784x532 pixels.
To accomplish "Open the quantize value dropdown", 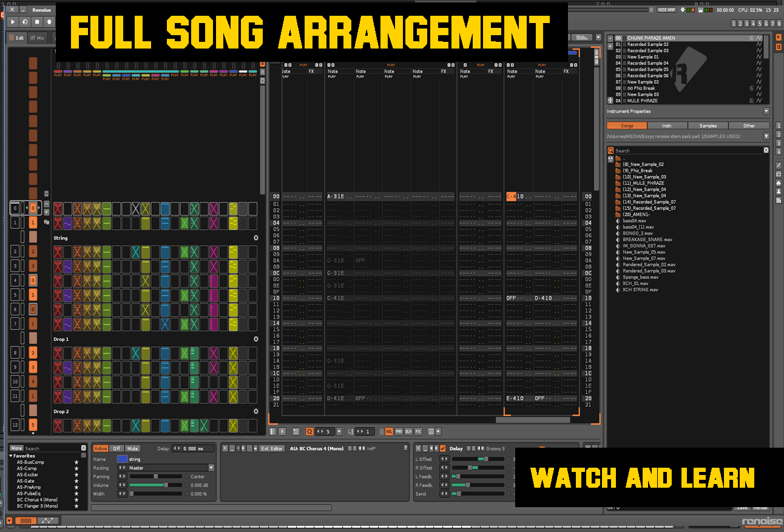I will point(339,432).
